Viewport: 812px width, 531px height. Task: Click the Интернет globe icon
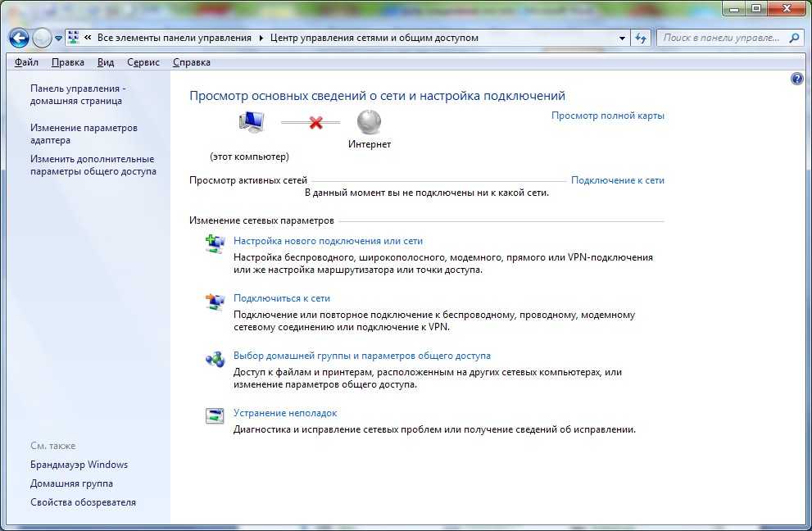click(369, 123)
